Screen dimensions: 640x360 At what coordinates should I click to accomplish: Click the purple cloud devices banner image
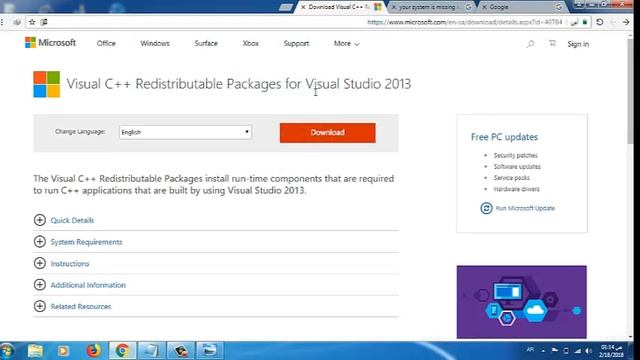coord(522,302)
